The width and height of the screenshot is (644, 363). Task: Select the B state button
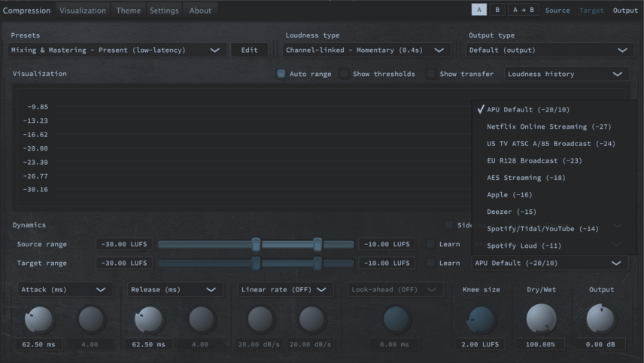pos(497,10)
